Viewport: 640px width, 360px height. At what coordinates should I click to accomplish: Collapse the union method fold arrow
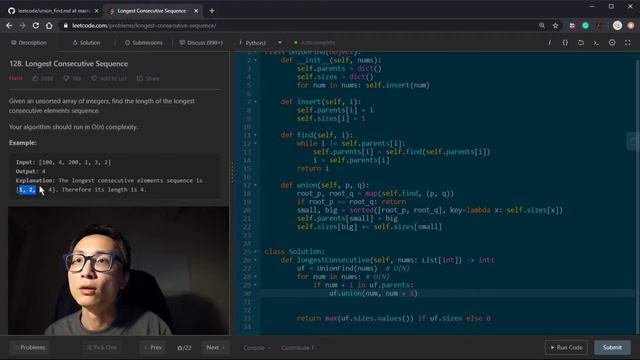(x=256, y=185)
